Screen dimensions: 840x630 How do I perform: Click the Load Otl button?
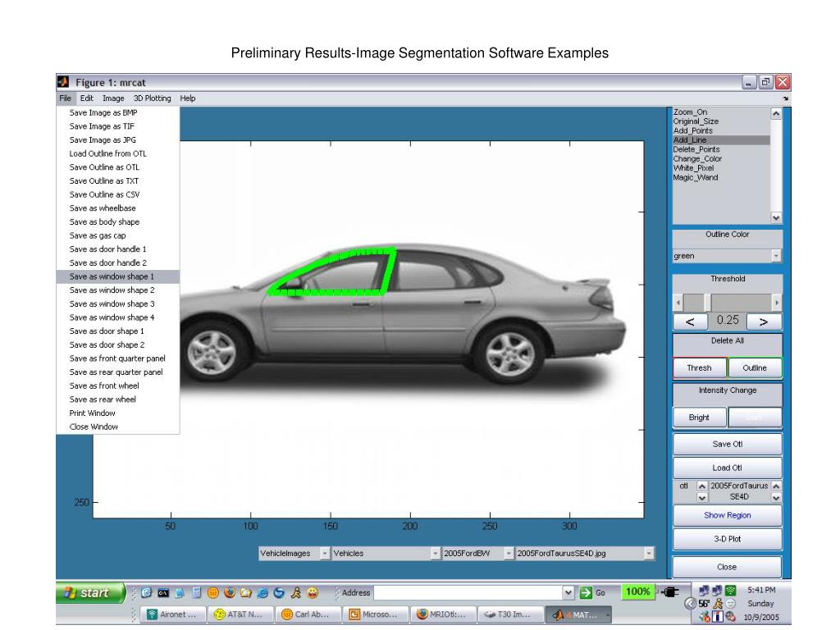tap(728, 468)
